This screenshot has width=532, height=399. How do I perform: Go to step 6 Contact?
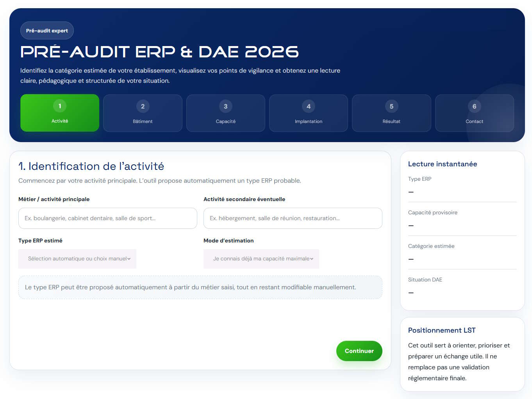474,113
